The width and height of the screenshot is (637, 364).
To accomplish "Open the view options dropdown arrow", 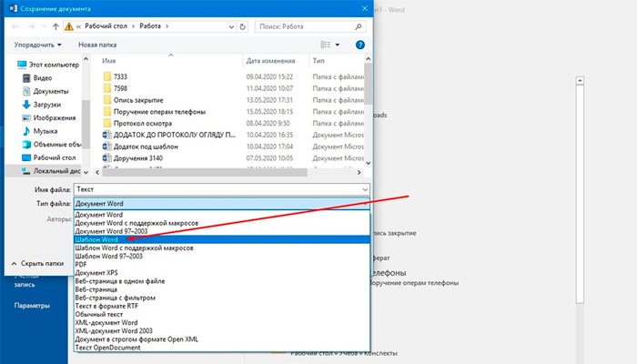I will pos(338,45).
